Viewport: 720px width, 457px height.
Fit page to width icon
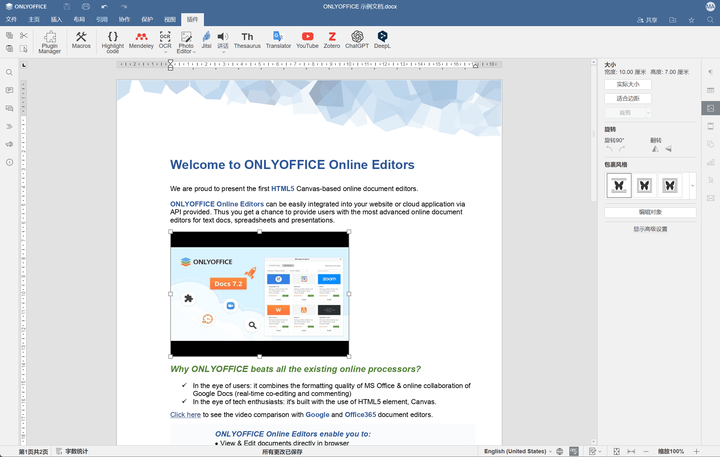point(631,451)
